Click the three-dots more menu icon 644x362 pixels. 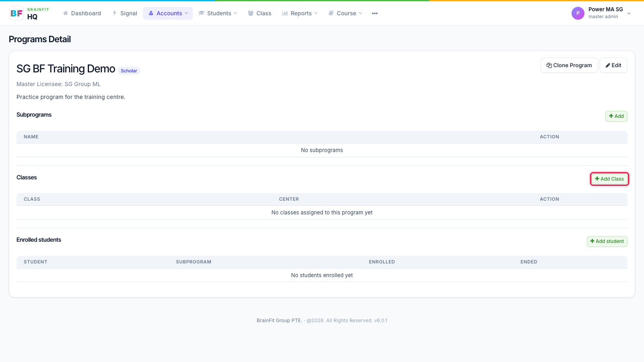point(375,13)
